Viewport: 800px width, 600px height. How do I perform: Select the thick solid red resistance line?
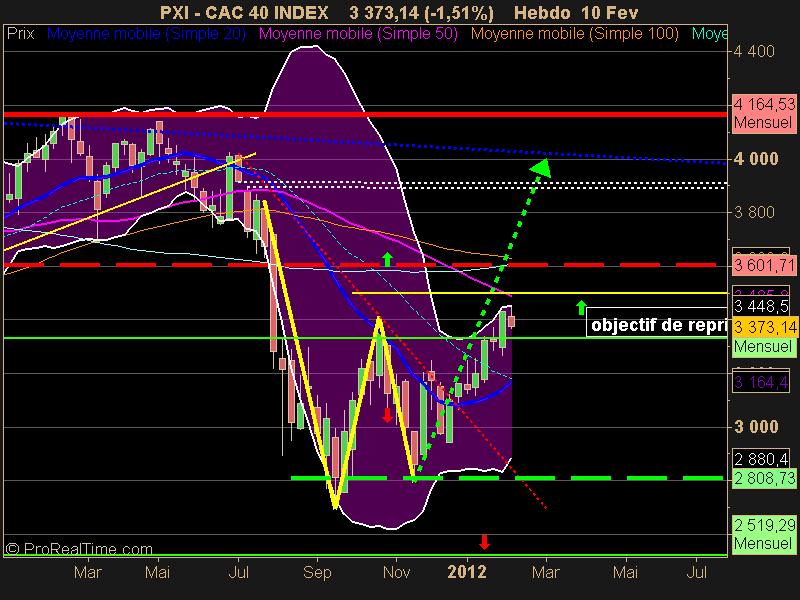(365, 114)
